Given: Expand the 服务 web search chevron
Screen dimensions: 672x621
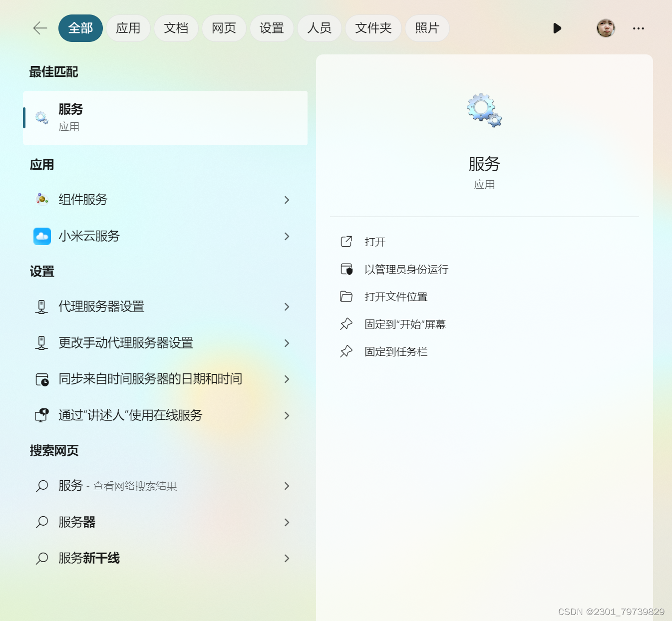Looking at the screenshot, I should coord(287,486).
